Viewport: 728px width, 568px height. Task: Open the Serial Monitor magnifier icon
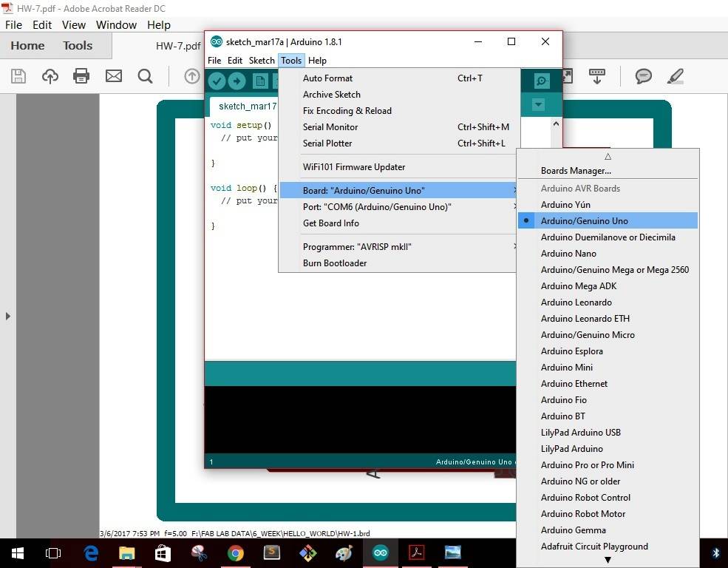542,81
